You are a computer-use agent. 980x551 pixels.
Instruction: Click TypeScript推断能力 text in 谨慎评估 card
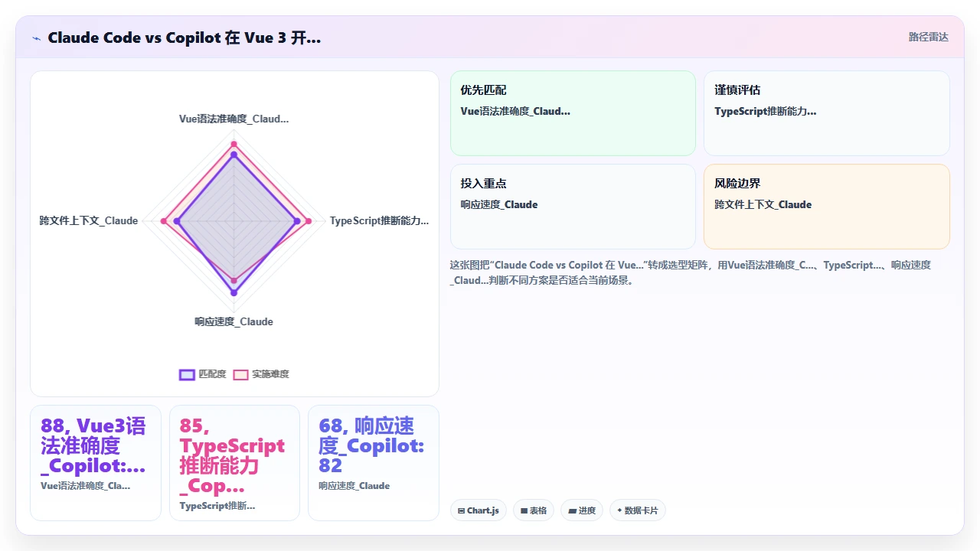coord(766,111)
